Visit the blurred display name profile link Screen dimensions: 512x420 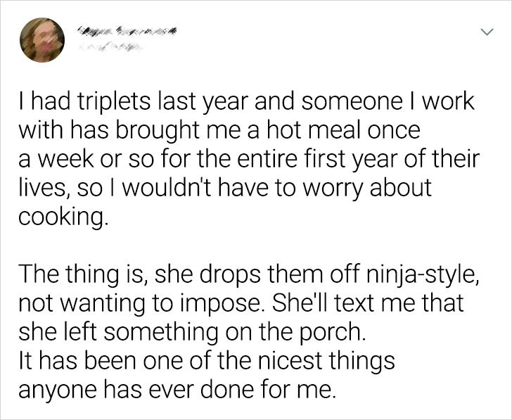click(x=127, y=32)
